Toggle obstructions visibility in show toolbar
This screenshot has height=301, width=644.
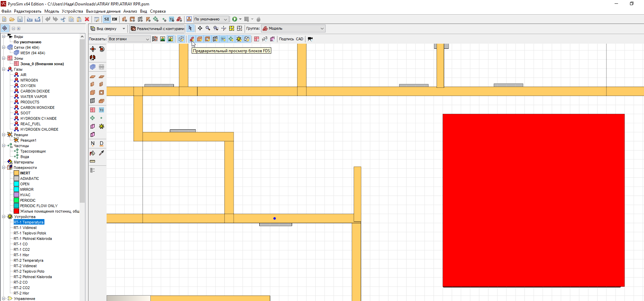(x=200, y=39)
